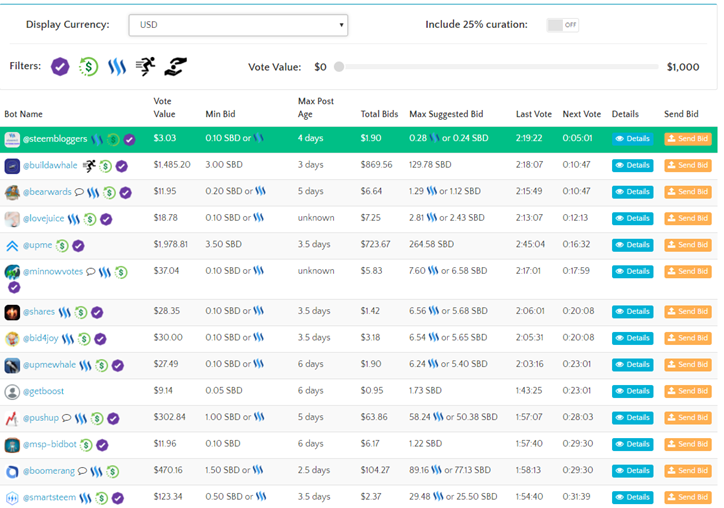Click the 264.58 SBD max suggested bid
724x508 pixels.
tap(431, 244)
